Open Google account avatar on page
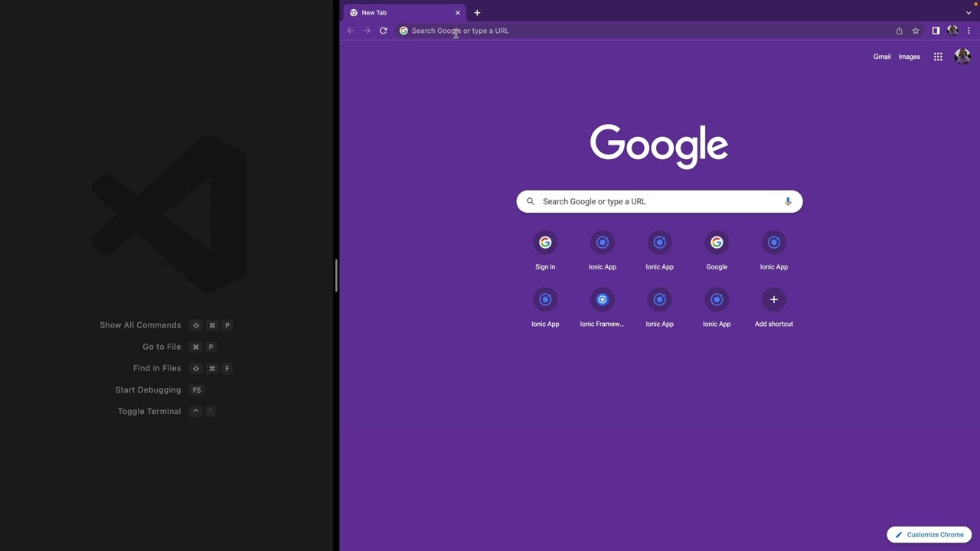The width and height of the screenshot is (980, 551). [x=962, y=57]
